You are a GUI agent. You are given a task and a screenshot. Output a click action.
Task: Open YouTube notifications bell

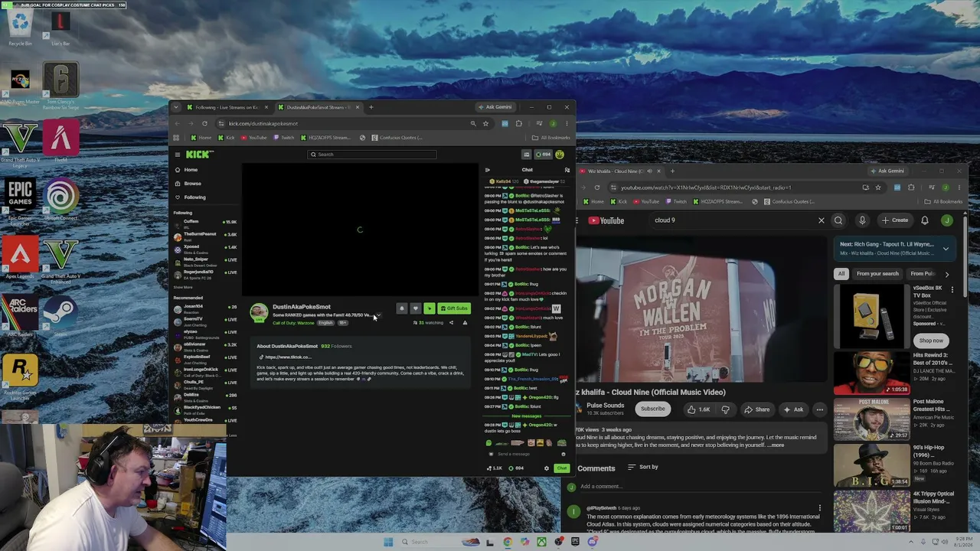pyautogui.click(x=925, y=220)
